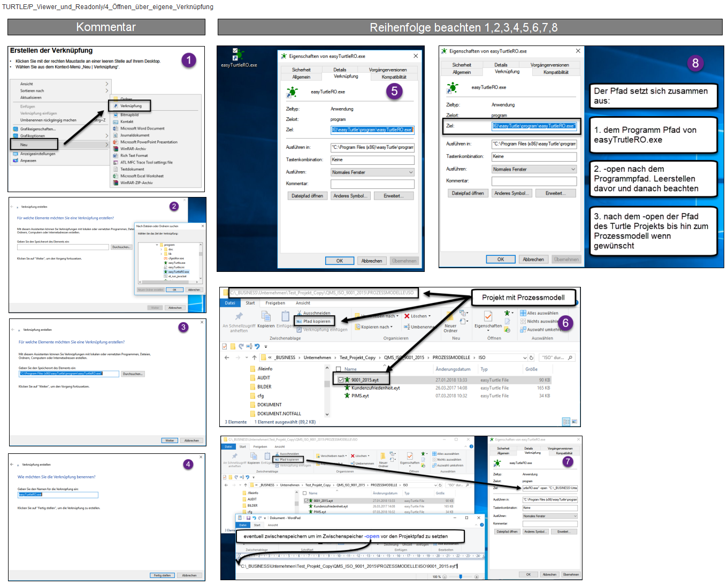Click the 'An Schnellzugriff anheften' pin icon in the large Explorer window

pos(239,316)
